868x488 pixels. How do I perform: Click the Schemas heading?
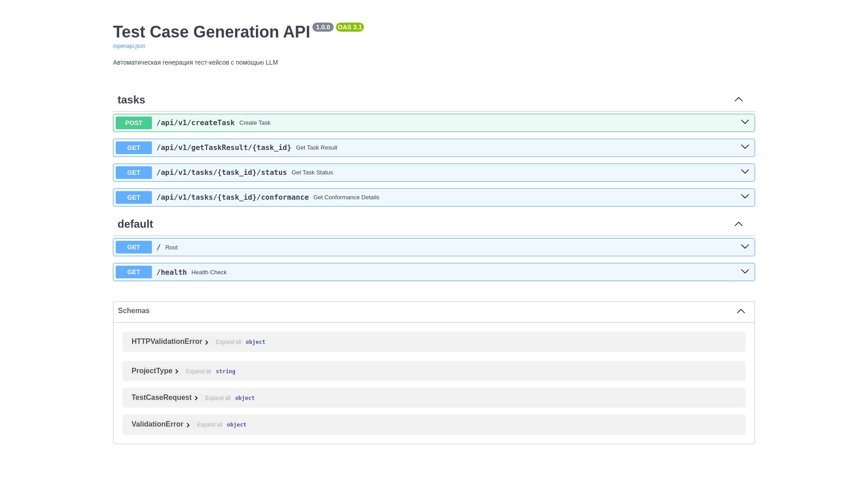tap(134, 311)
